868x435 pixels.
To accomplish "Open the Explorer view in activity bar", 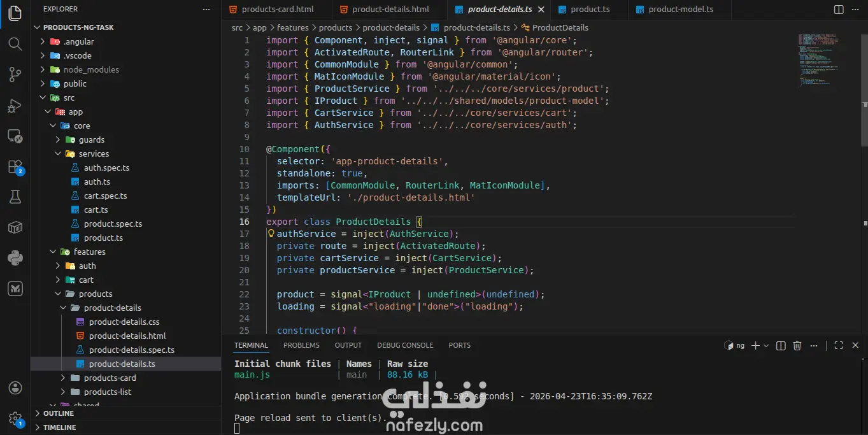I will point(15,14).
